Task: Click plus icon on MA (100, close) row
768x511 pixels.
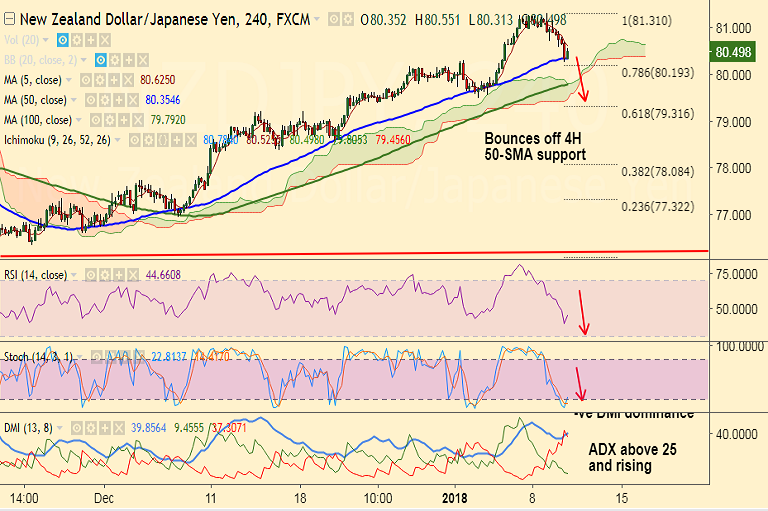Action: [x=124, y=120]
